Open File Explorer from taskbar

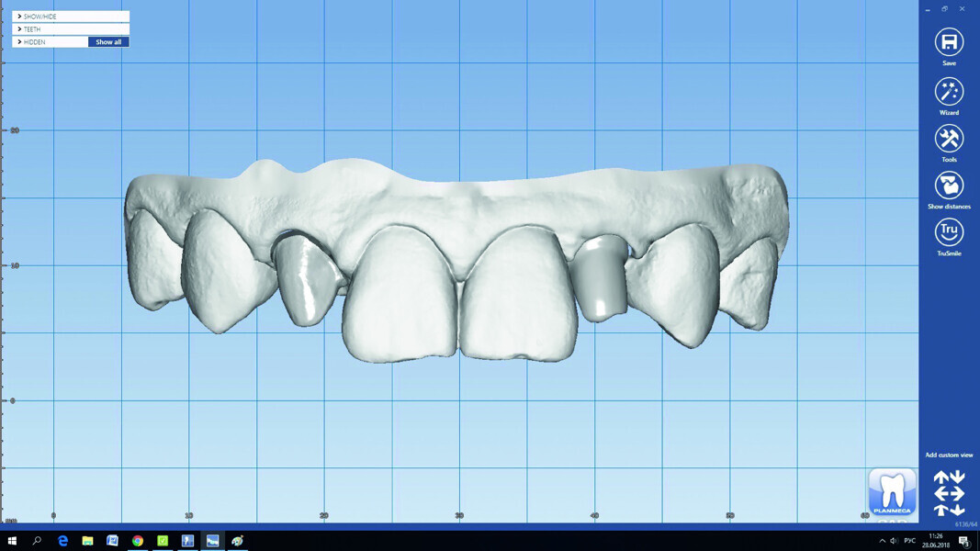pos(87,541)
